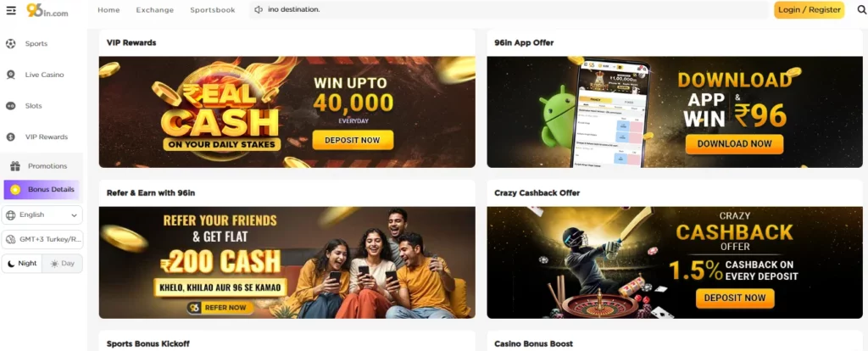This screenshot has height=351, width=868.
Task: Select Home in the top navigation
Action: [x=108, y=10]
